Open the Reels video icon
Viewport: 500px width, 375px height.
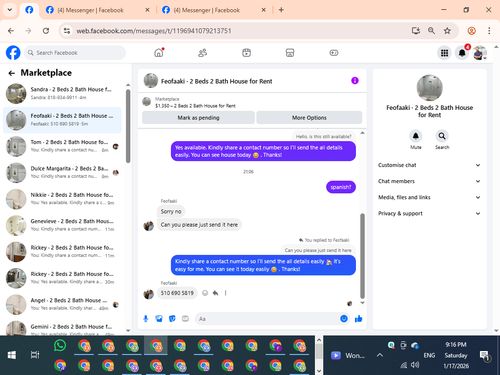click(246, 53)
